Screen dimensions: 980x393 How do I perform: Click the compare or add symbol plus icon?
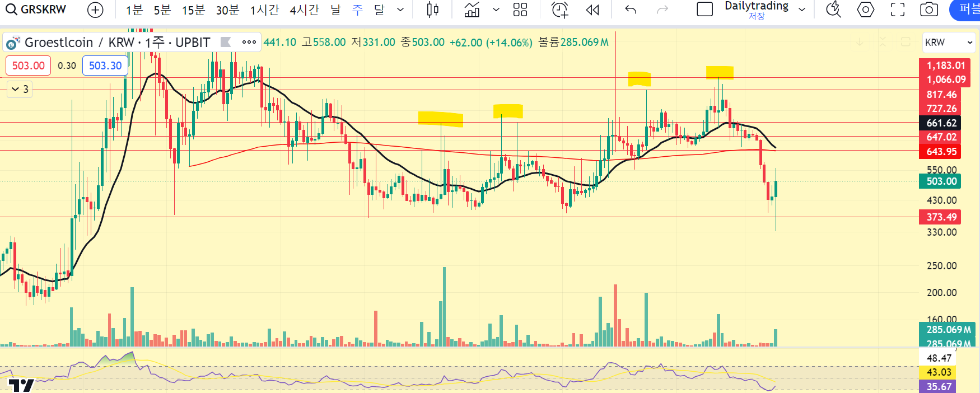click(x=96, y=10)
